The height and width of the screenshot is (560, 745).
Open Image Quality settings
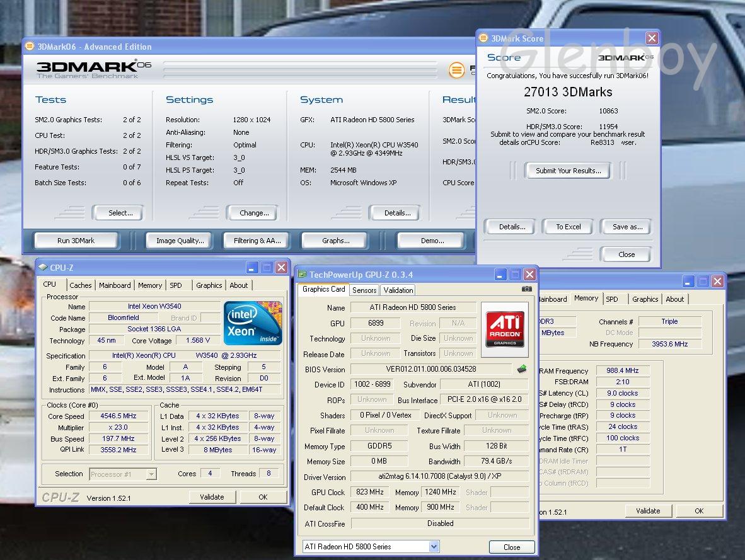point(180,241)
